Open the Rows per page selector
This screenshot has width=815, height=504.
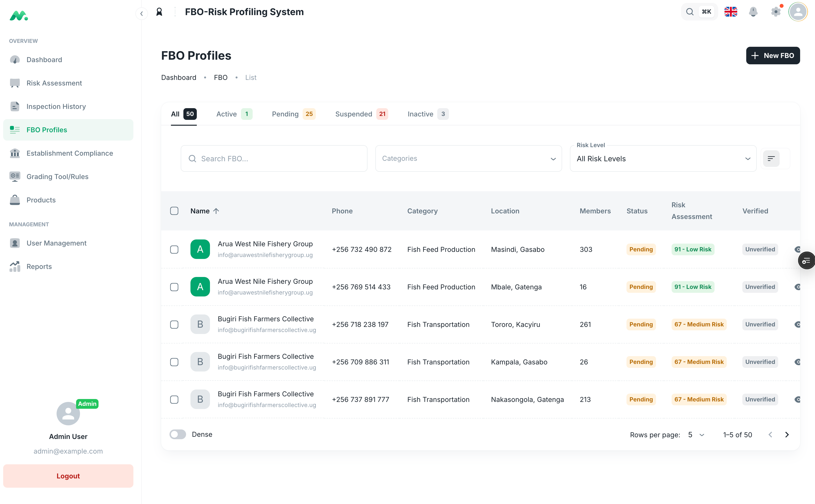[696, 435]
